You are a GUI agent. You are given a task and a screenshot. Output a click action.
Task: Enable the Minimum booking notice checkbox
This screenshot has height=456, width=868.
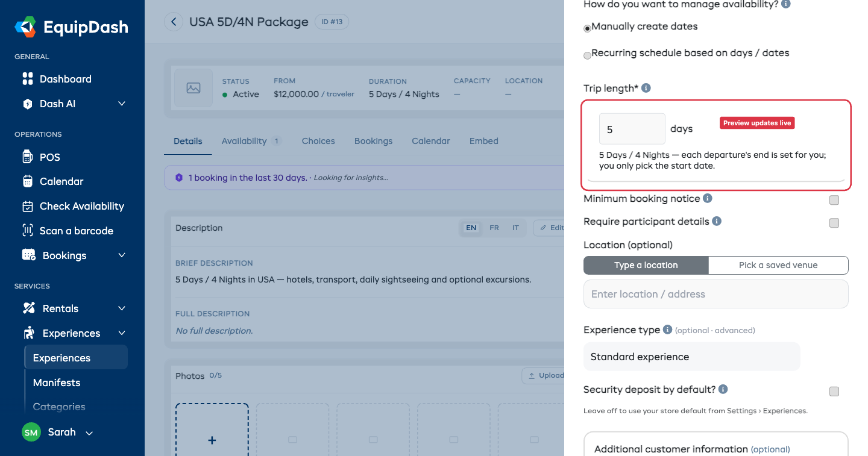coord(834,200)
